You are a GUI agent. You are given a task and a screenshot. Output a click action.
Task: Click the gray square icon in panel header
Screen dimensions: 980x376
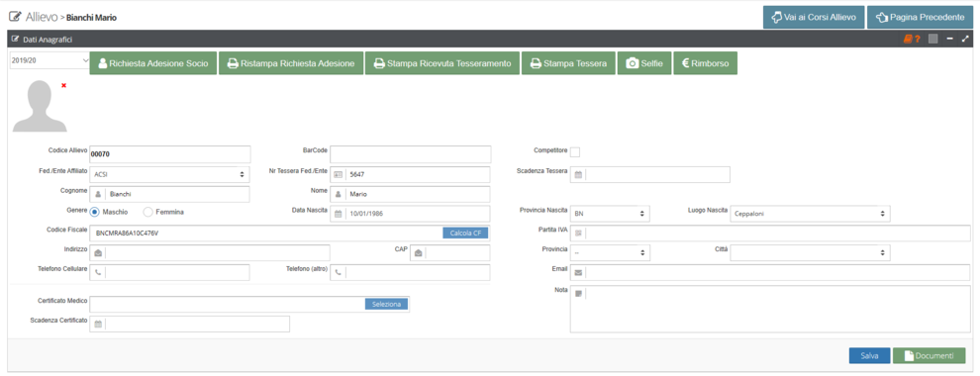(933, 39)
